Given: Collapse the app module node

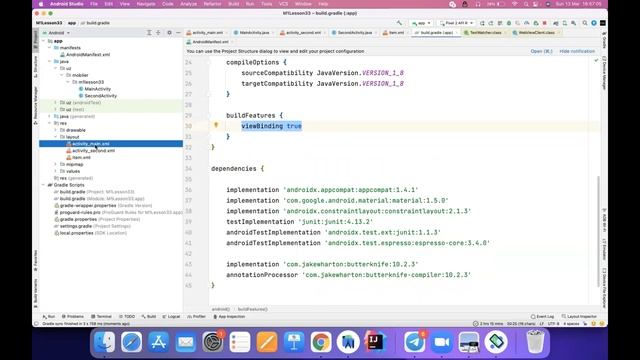Looking at the screenshot, I should coord(44,41).
